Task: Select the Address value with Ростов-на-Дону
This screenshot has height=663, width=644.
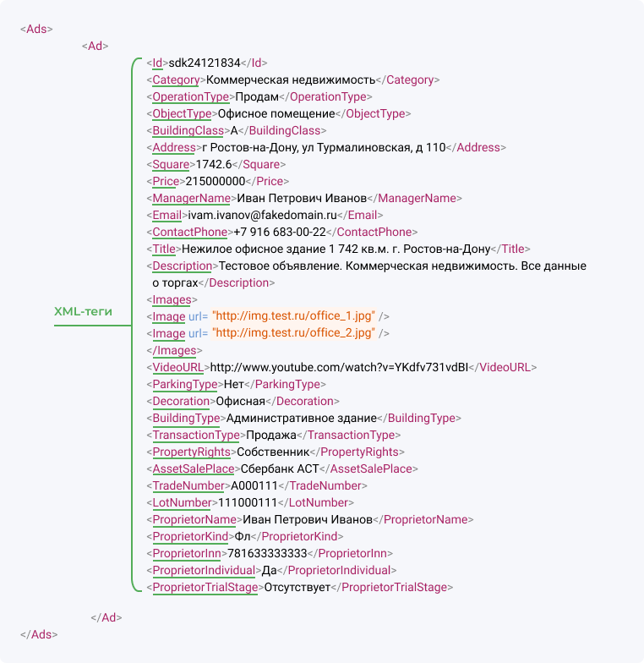Action: pyautogui.click(x=324, y=147)
